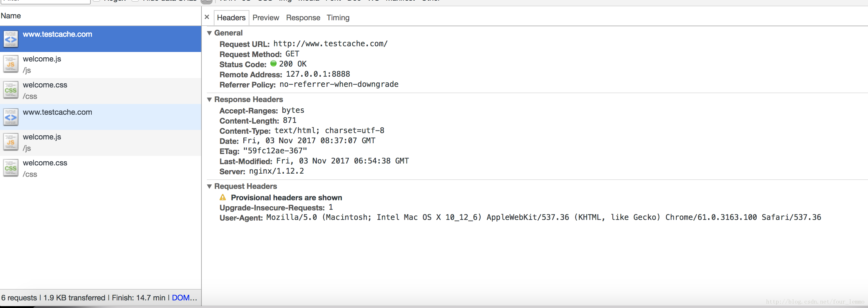Click the Upgrade-Insecure-Requests value 1
Screen dimensions: 868x308
pos(331,207)
